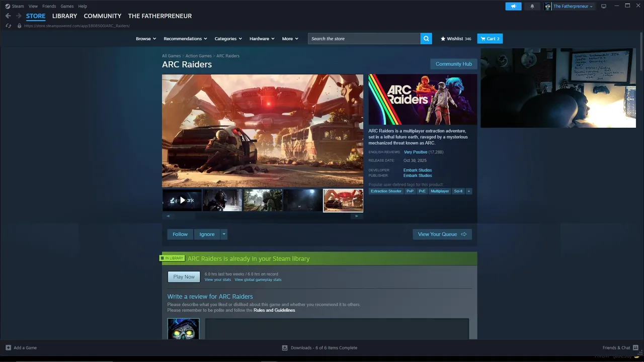
Task: Click the Embark Studios publisher link
Action: point(418,175)
